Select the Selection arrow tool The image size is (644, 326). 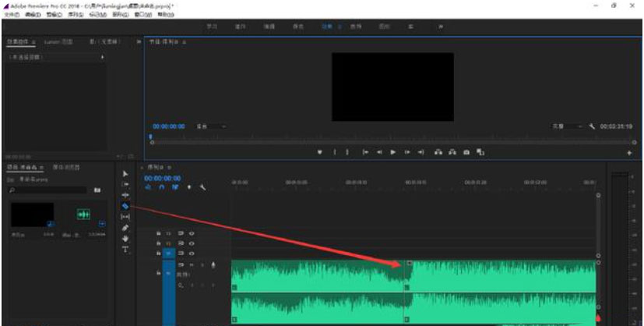click(125, 173)
